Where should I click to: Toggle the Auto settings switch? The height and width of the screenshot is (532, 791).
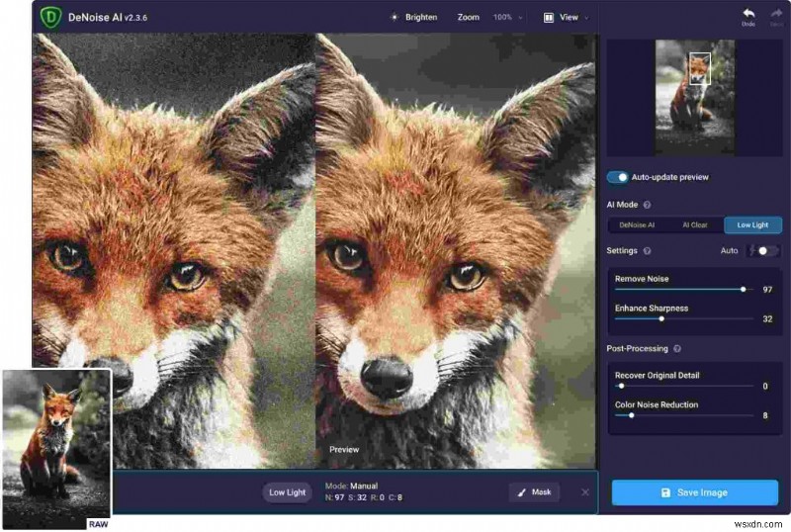coord(763,251)
